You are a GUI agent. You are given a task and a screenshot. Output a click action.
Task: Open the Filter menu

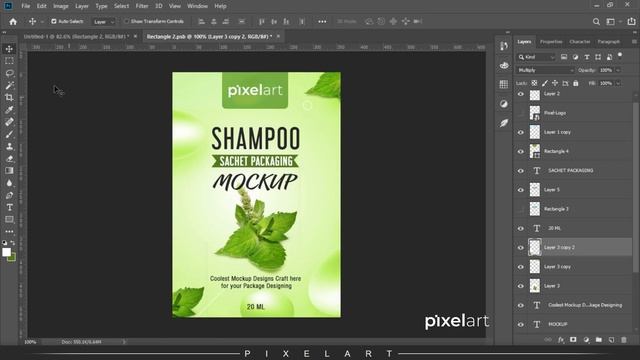(x=142, y=6)
